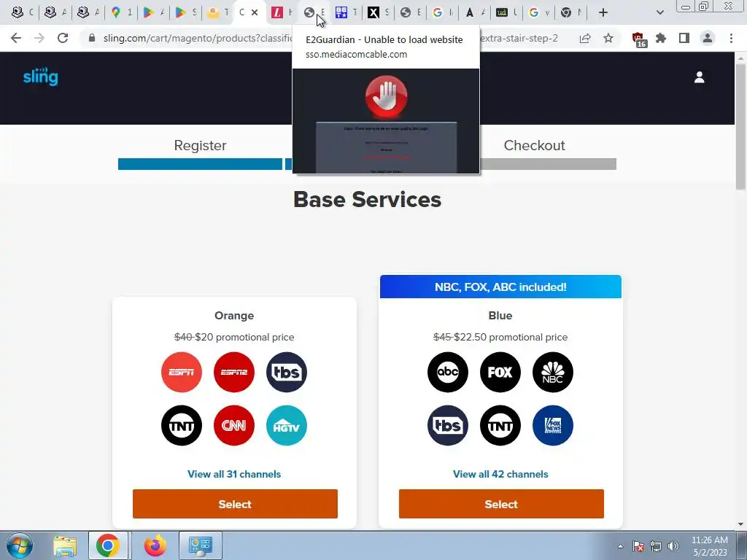747x560 pixels.
Task: Open the clock showing 11:26 AM
Action: click(x=709, y=546)
